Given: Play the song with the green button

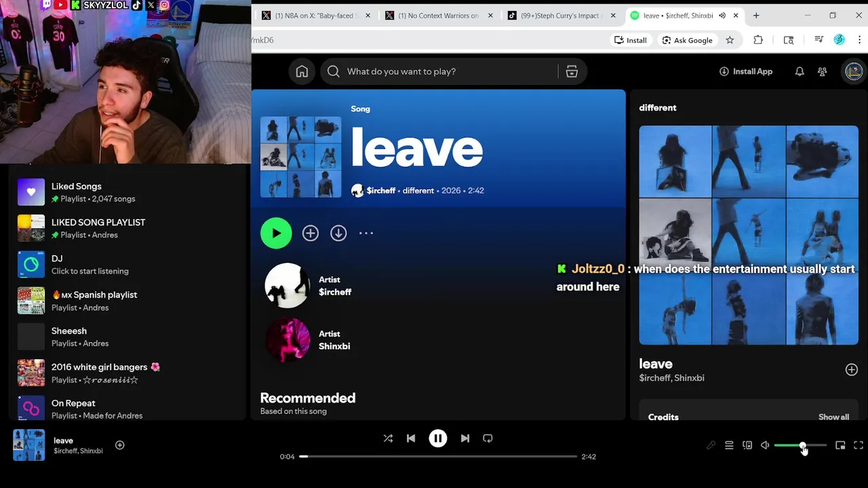Looking at the screenshot, I should pos(276,233).
